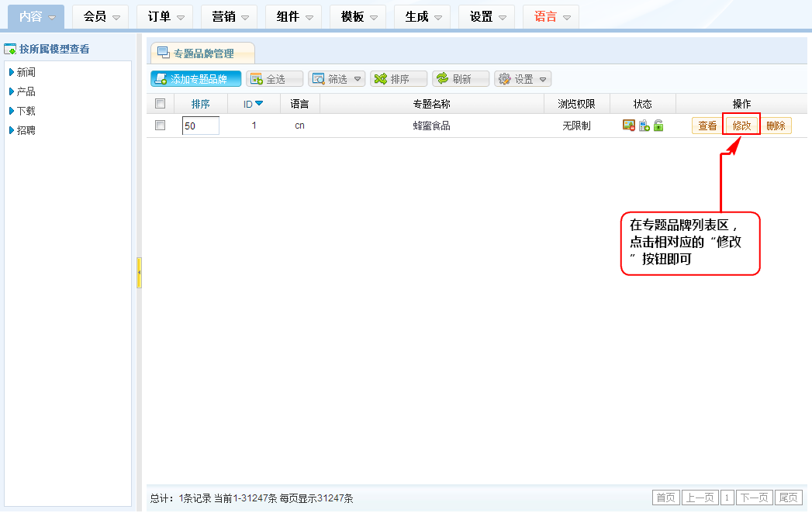
Task: Open the 会员 top menu
Action: [x=102, y=16]
